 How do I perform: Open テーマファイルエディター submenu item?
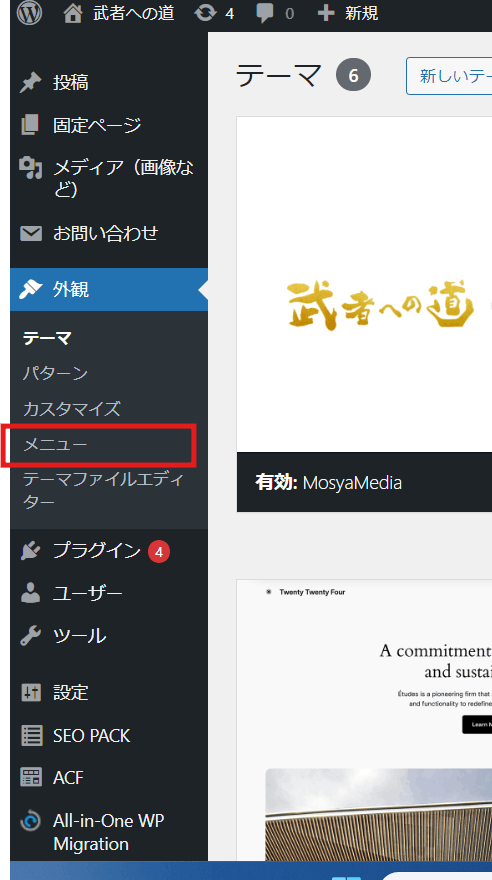pyautogui.click(x=104, y=491)
